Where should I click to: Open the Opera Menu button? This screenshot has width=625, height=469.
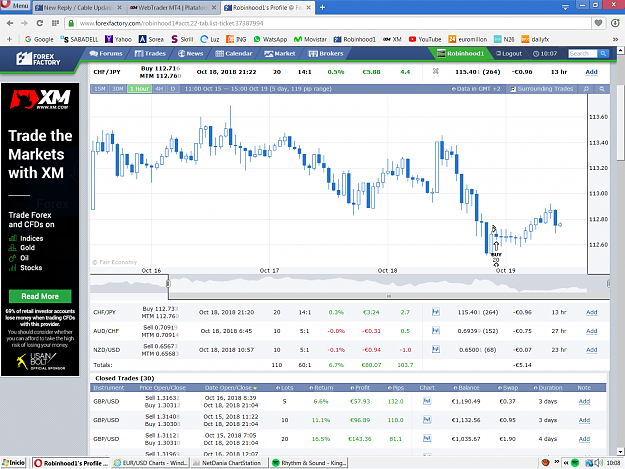[15, 5]
